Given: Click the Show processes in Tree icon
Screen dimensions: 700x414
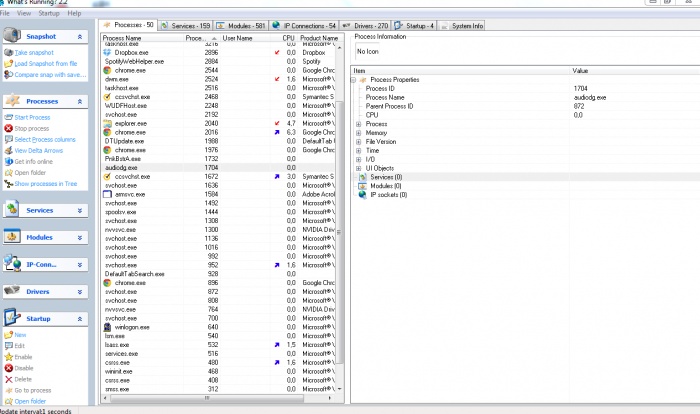Looking at the screenshot, I should 8,184.
